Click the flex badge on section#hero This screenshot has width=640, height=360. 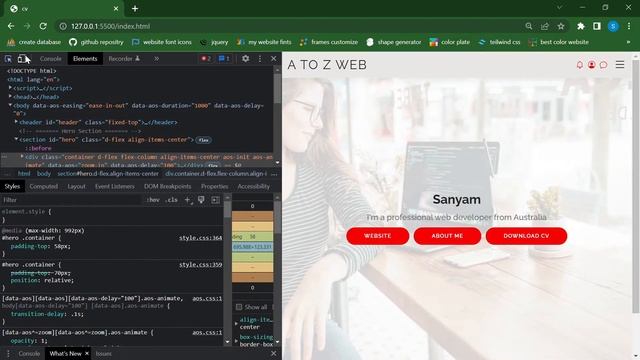[x=203, y=140]
